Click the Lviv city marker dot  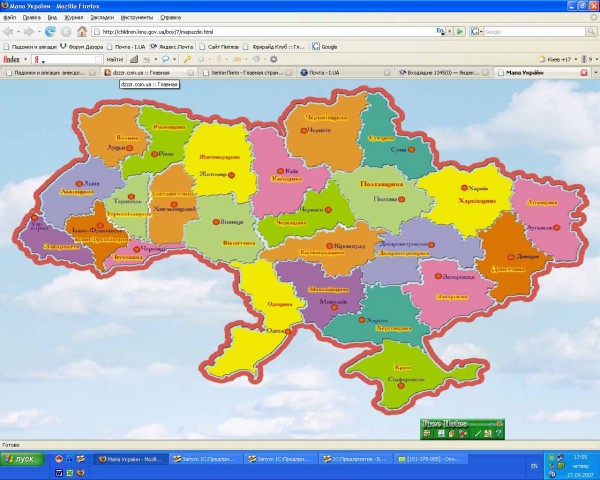[x=78, y=184]
